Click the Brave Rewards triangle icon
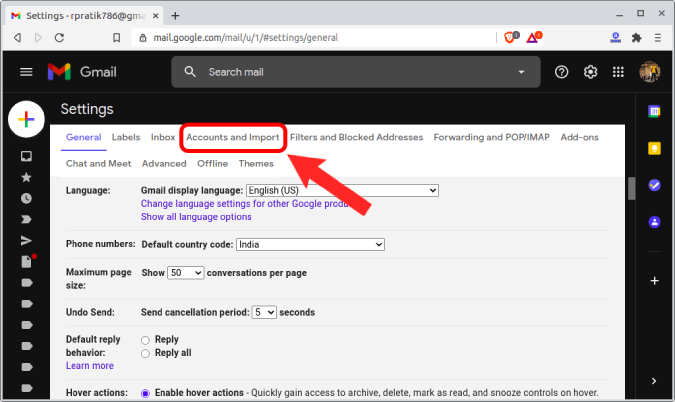675x402 pixels. (533, 37)
